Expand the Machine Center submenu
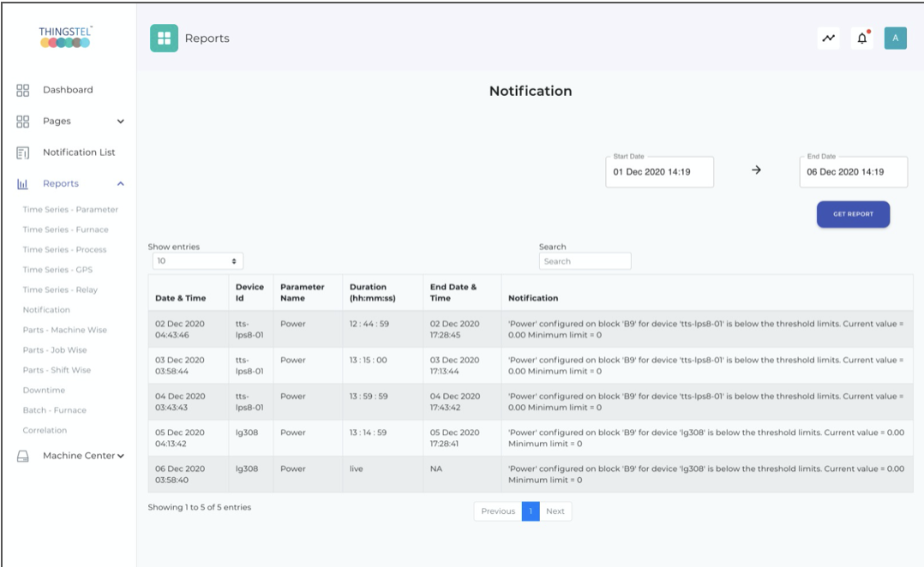Screen dimensions: 924x567 click(x=121, y=457)
